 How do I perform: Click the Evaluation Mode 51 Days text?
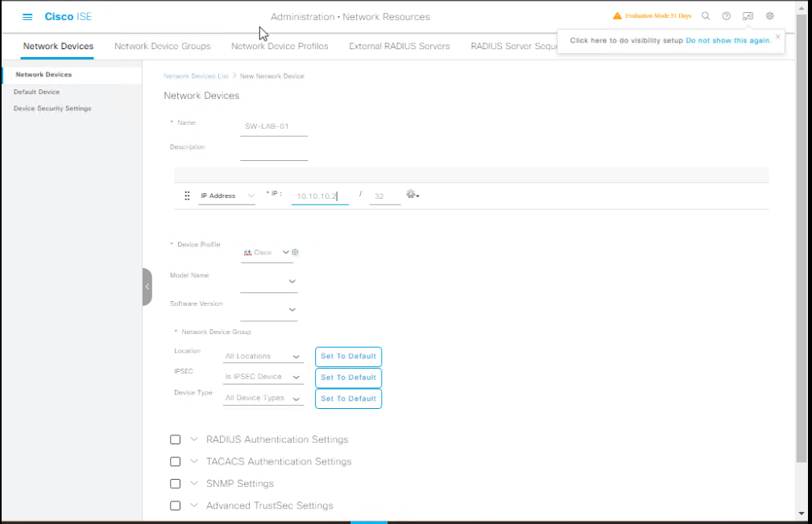click(657, 16)
